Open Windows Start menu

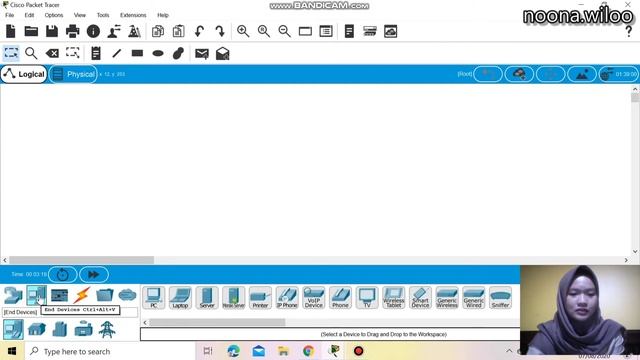click(12, 351)
